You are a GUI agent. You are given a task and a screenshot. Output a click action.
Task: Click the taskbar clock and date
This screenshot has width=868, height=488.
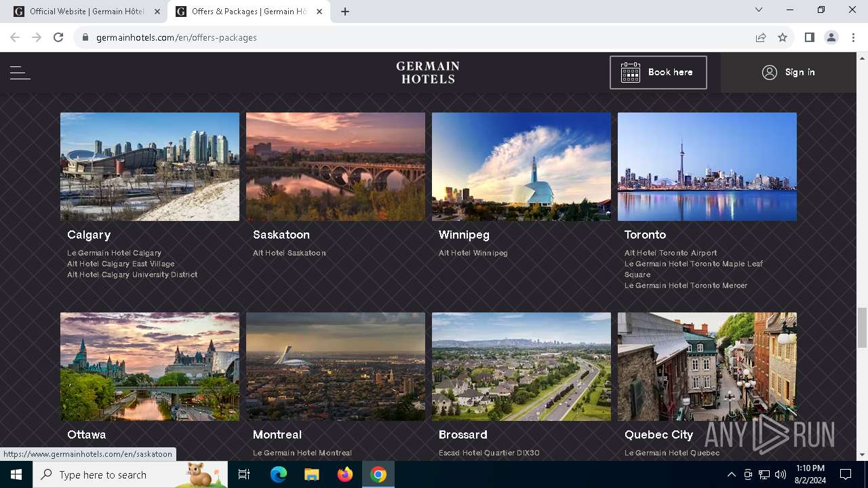[x=810, y=474]
